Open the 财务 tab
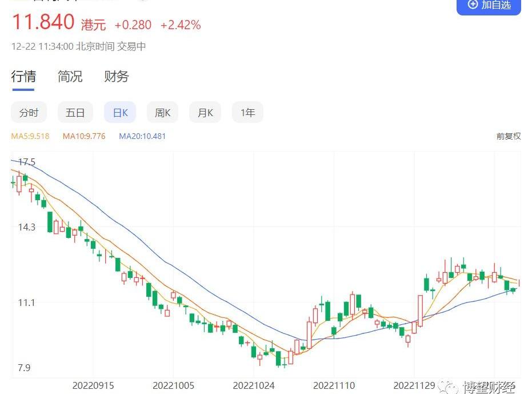The image size is (532, 394). tap(117, 76)
